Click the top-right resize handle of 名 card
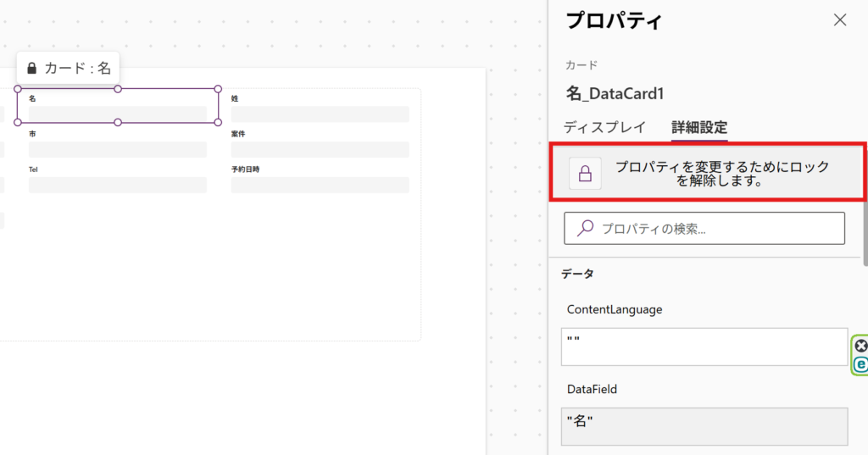 (x=218, y=89)
